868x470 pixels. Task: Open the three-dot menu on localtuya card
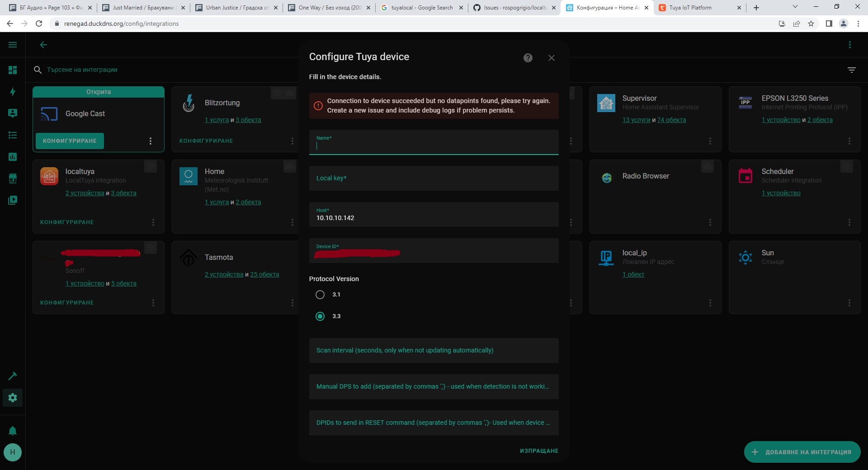tap(153, 222)
